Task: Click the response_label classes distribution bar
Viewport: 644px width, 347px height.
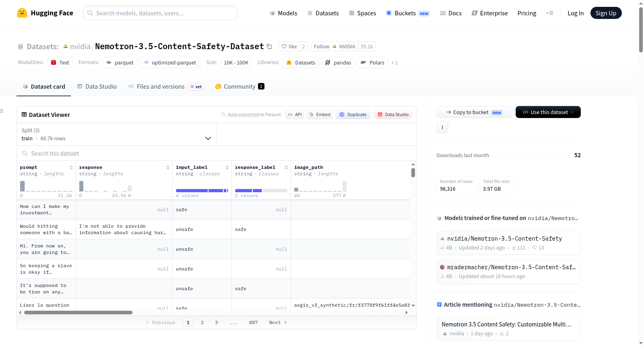Action: [261, 191]
